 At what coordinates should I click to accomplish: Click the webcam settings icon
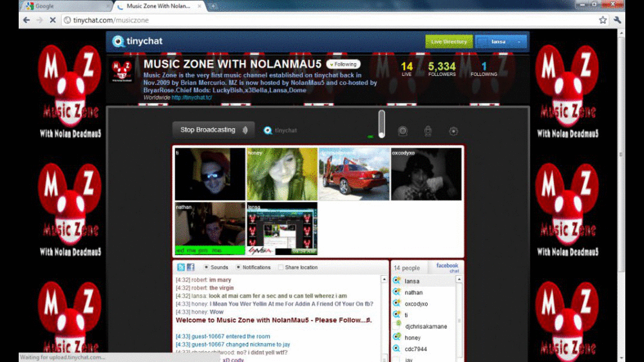pos(402,131)
